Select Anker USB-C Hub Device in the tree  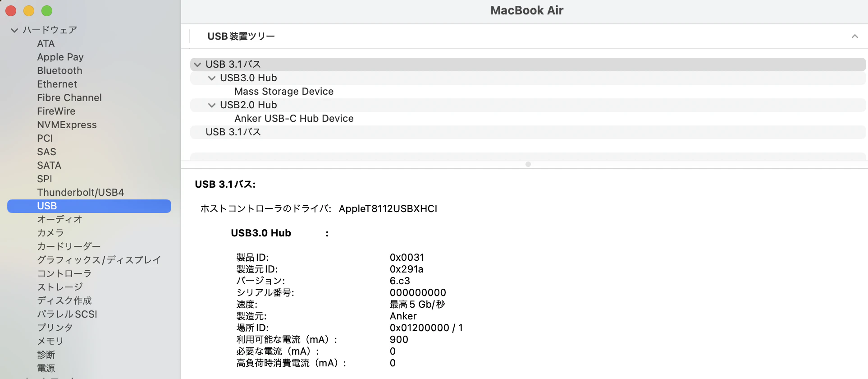click(294, 119)
